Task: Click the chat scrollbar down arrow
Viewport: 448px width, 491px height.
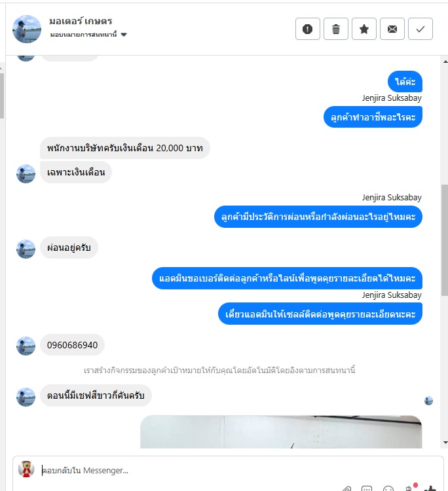Action: (x=445, y=443)
